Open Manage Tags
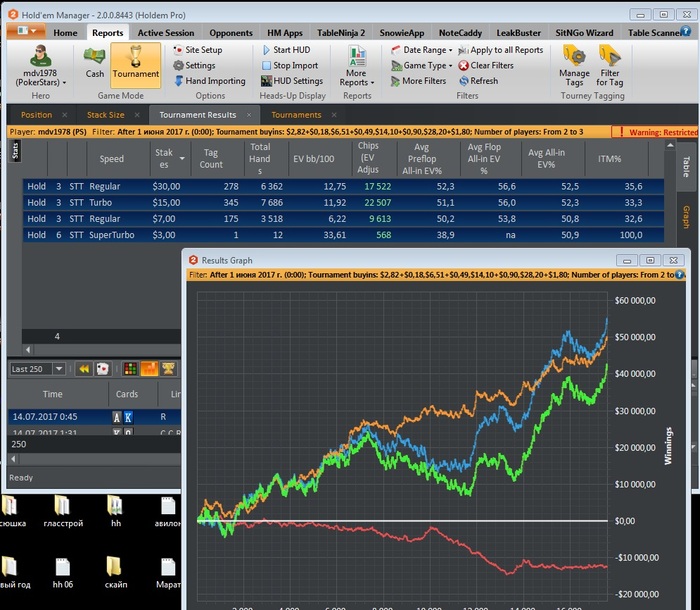 (x=574, y=66)
